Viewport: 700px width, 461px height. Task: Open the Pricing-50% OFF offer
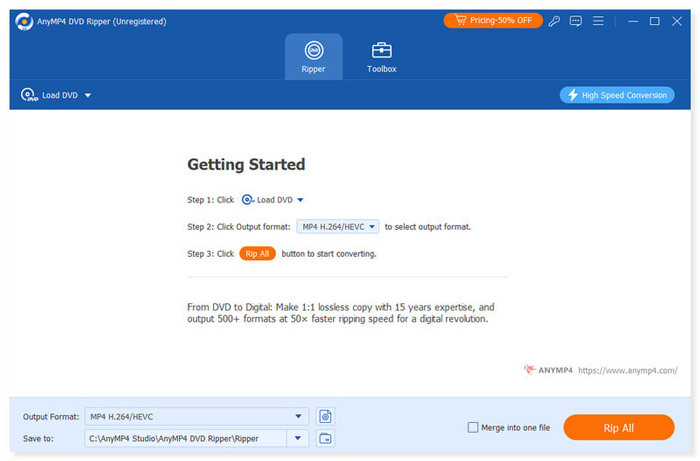click(x=493, y=21)
